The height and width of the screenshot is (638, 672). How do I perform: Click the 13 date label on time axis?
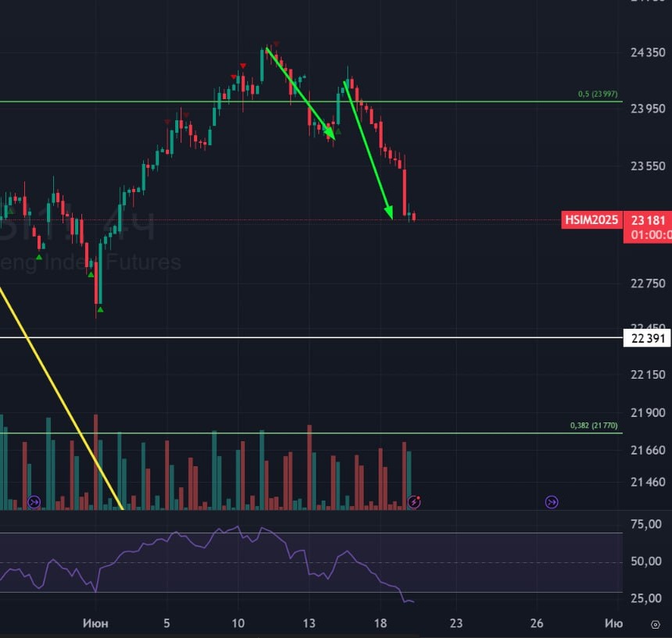309,623
